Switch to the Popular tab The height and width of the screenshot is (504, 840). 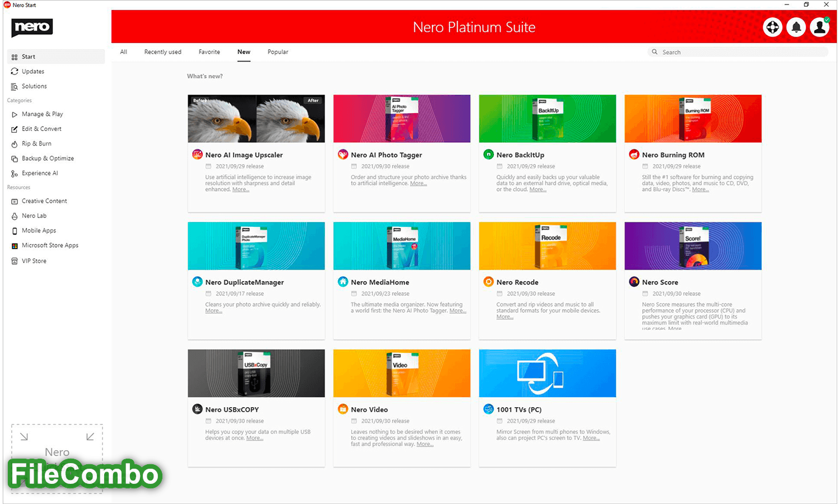coord(278,52)
